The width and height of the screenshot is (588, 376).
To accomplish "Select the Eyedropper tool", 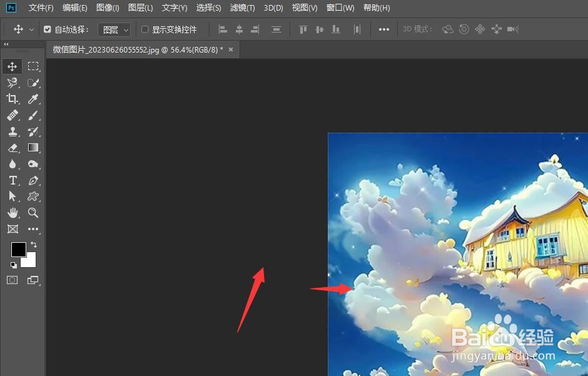I will pos(33,99).
